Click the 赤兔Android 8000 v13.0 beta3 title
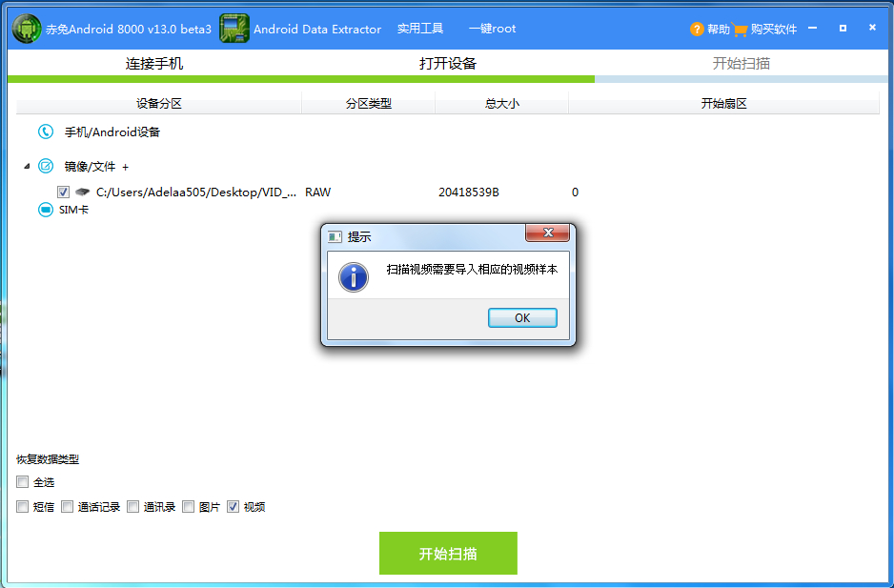 click(x=129, y=30)
